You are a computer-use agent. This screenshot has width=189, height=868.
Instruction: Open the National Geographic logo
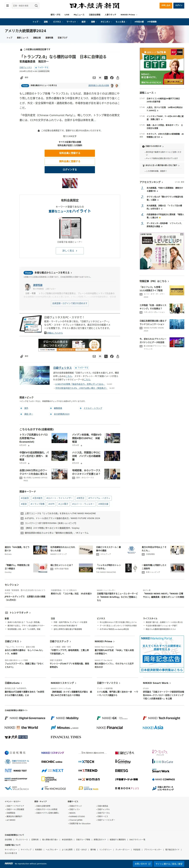(x=49, y=779)
